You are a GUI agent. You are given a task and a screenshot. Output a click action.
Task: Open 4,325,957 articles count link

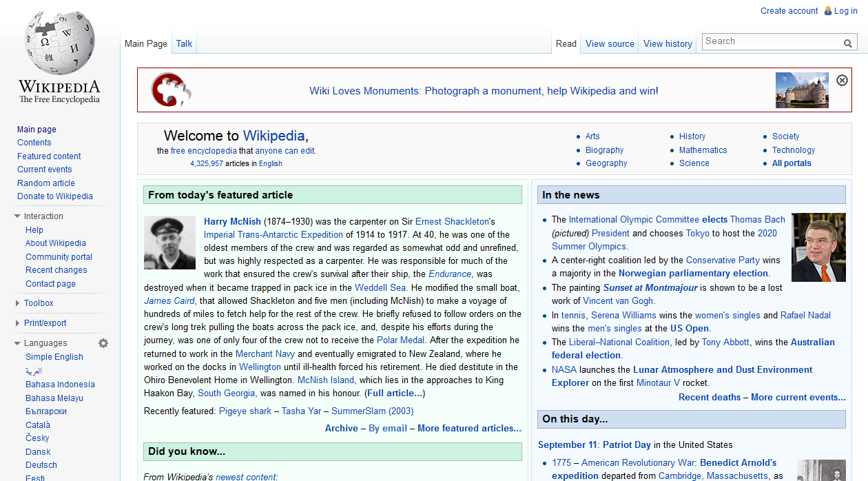tap(207, 164)
